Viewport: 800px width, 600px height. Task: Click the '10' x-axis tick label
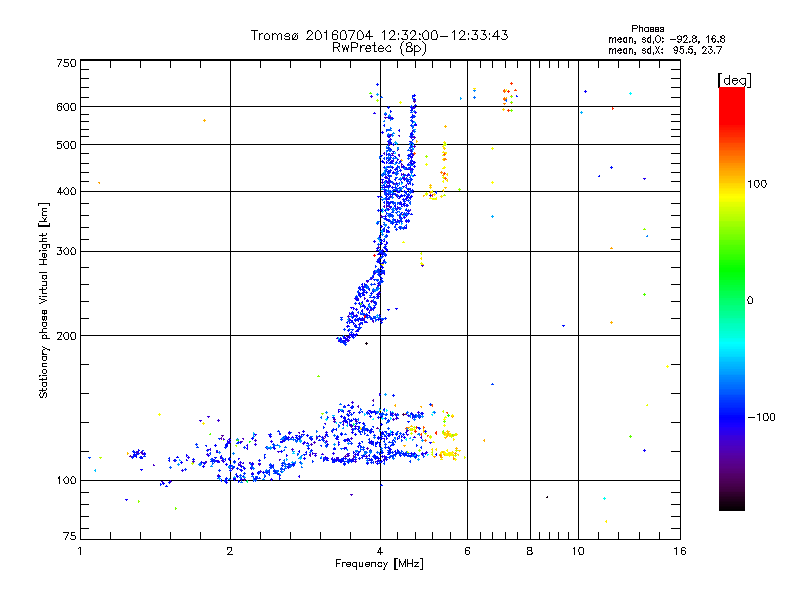pos(578,551)
